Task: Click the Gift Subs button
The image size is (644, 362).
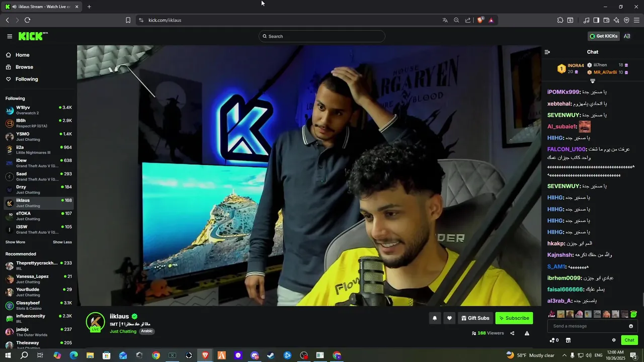Action: pyautogui.click(x=475, y=318)
